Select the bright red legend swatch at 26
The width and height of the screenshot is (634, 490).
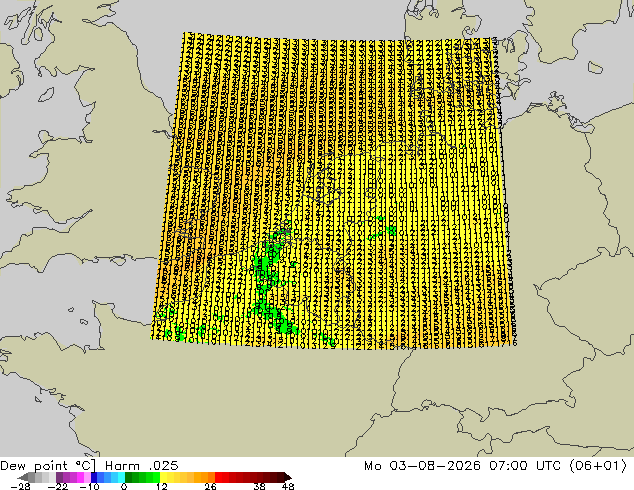tap(218, 477)
